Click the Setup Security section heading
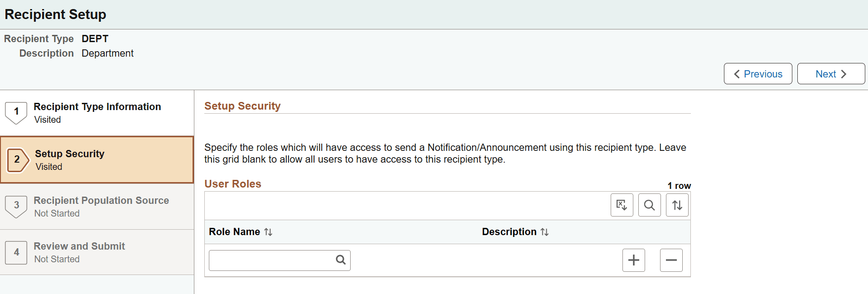Screen dimensions: 868x294 click(242, 106)
